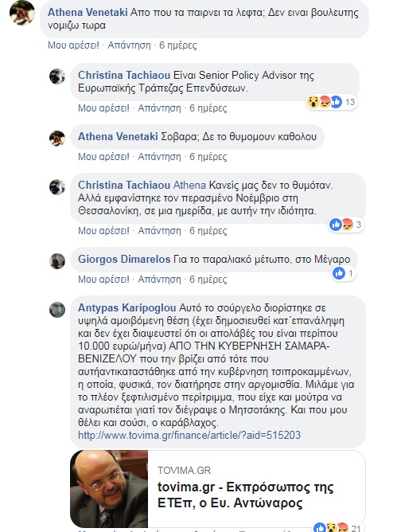Open the tovima.gr article headline about ΕΤΕπ spokesperson
Screen dimensions: 397x532
246,495
